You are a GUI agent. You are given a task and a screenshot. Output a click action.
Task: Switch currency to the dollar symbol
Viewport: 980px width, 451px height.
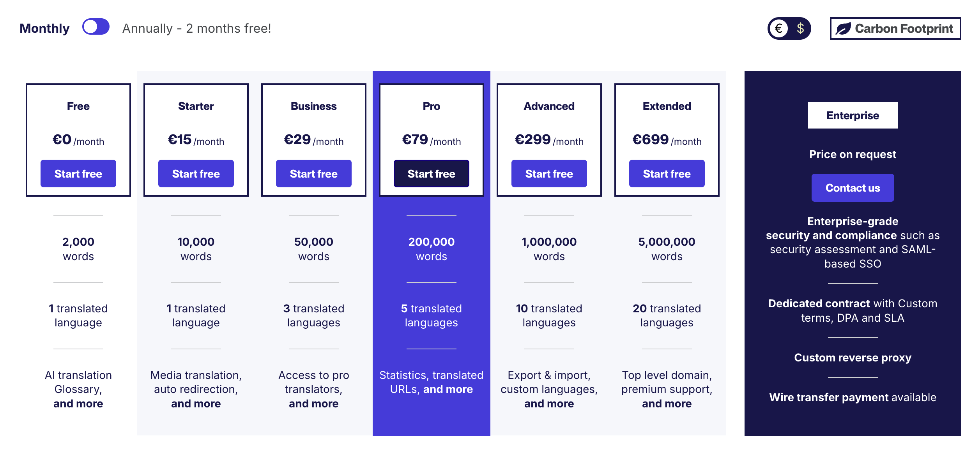(800, 28)
